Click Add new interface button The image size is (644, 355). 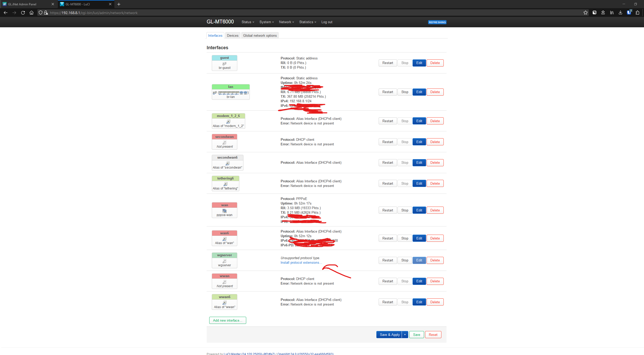228,320
